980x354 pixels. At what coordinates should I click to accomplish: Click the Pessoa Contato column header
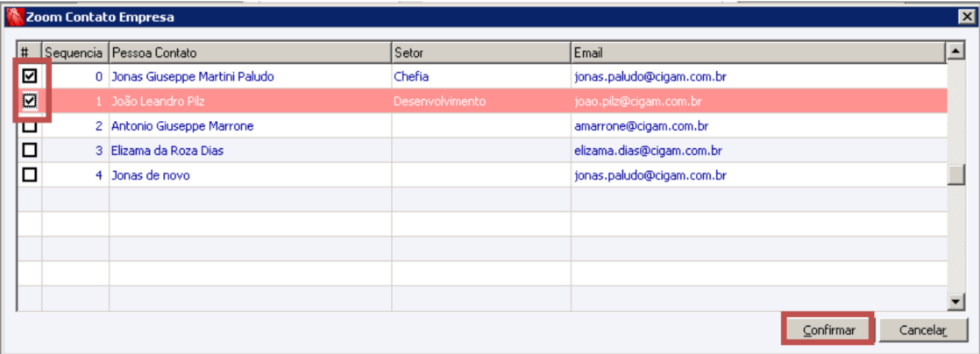pos(249,53)
